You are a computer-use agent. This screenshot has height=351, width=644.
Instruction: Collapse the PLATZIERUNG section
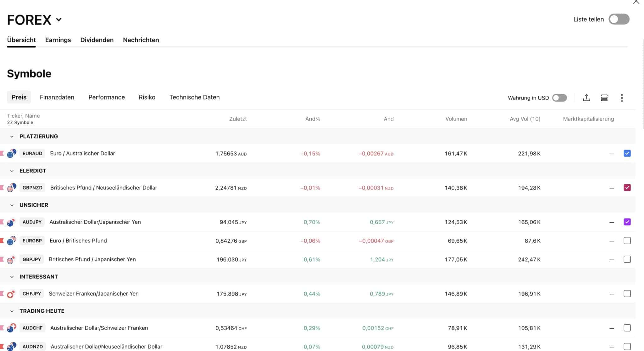[x=12, y=136]
